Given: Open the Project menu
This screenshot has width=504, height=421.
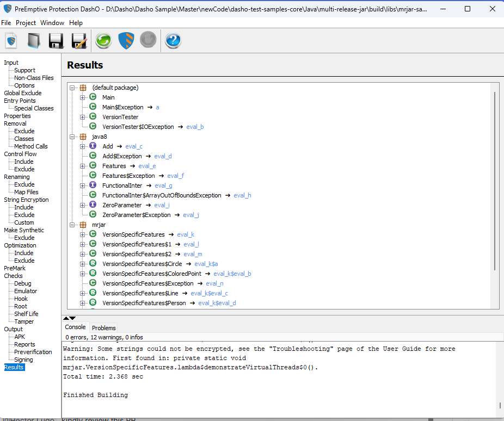Looking at the screenshot, I should pos(26,23).
